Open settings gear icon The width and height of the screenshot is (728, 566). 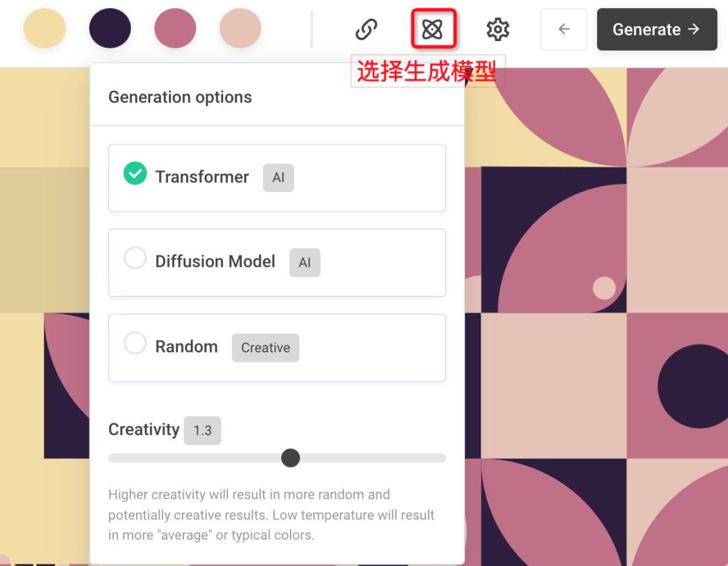coord(497,29)
